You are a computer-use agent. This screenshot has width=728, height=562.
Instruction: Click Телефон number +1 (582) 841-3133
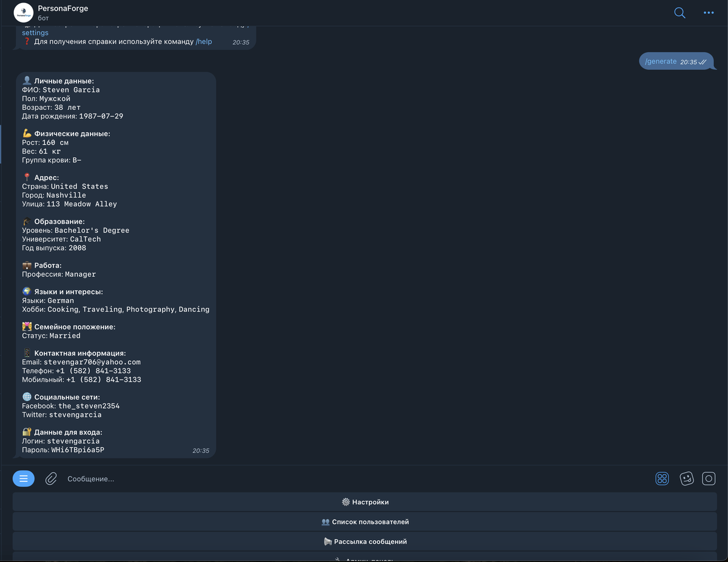coord(93,371)
